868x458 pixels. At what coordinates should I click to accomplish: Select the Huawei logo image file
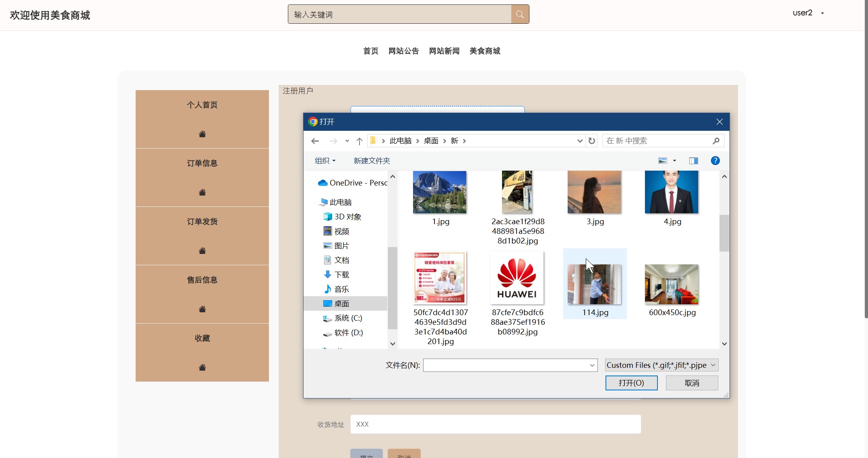coord(517,278)
